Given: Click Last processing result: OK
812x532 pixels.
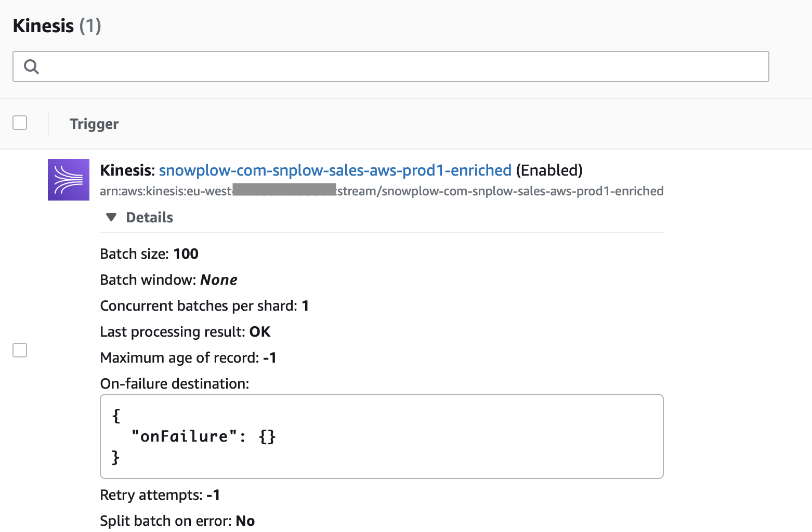Looking at the screenshot, I should pyautogui.click(x=185, y=331).
